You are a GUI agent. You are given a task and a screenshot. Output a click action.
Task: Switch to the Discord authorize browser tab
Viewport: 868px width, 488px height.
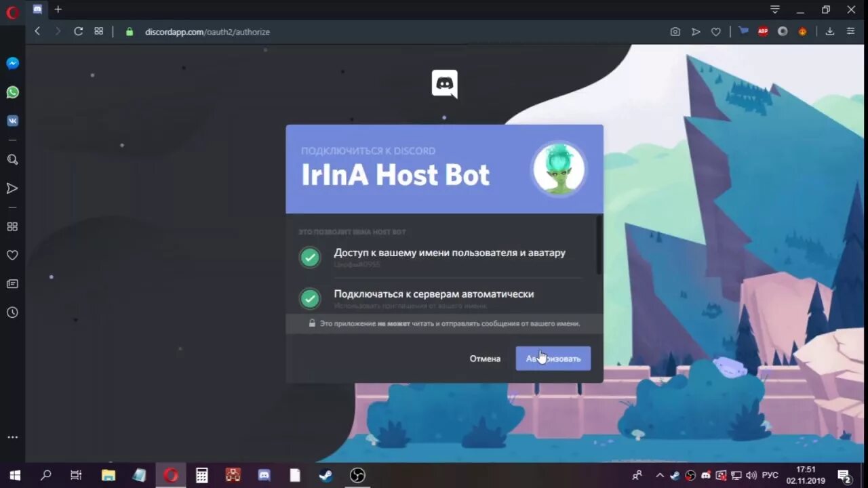tap(38, 9)
